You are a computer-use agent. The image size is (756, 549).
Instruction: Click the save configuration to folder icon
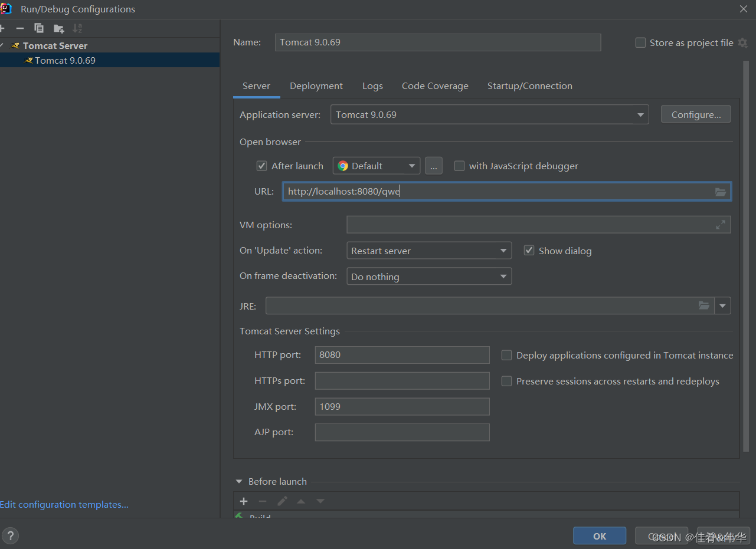coord(58,28)
